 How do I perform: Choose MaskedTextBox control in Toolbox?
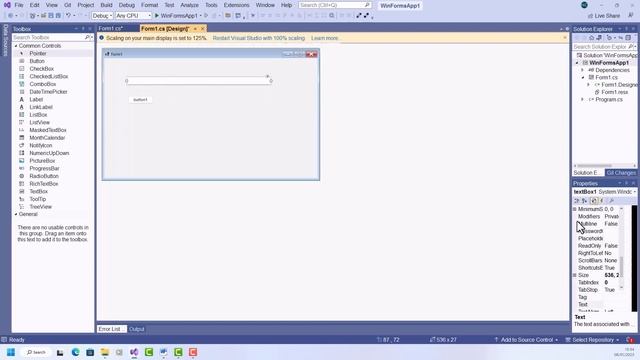click(x=48, y=130)
